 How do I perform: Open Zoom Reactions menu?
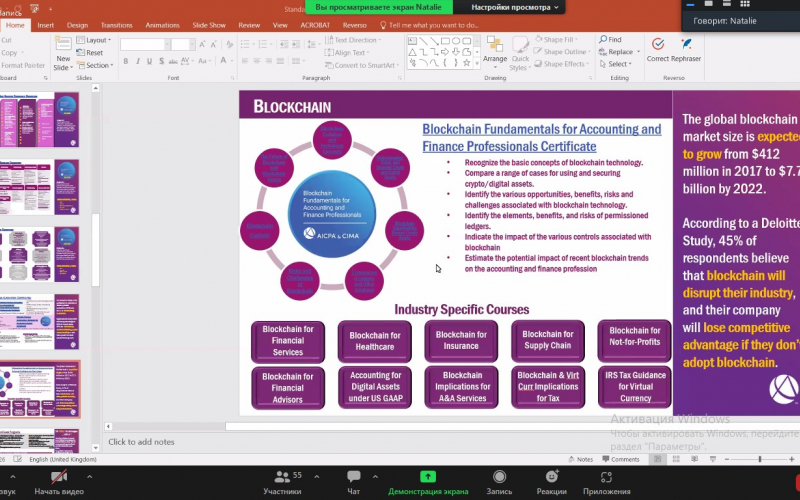tap(552, 483)
